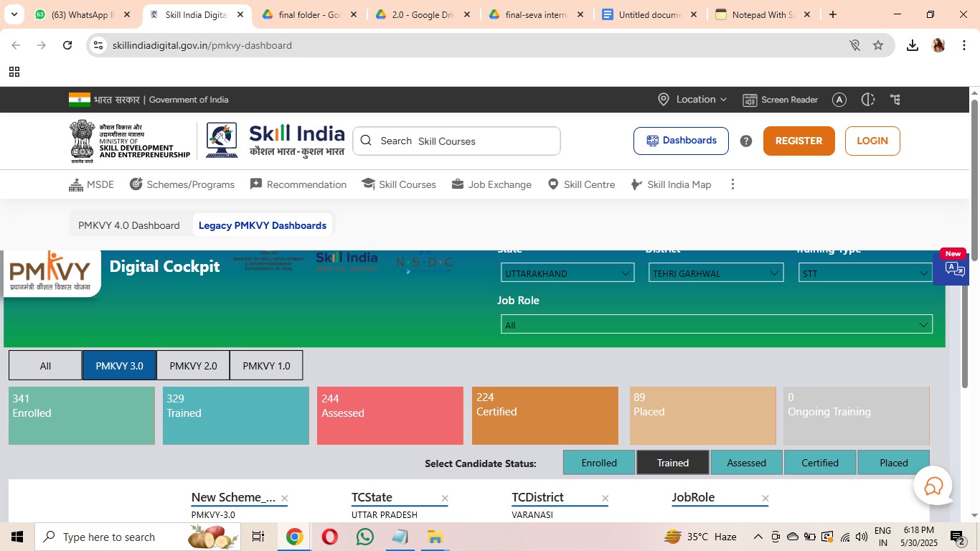Click the 329 Trained card

click(236, 416)
